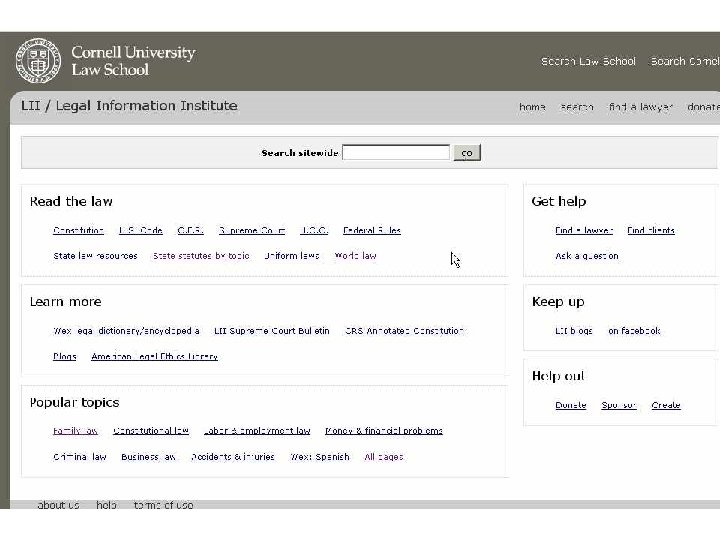
Task: Open the Criminal law topic
Action: 79,457
